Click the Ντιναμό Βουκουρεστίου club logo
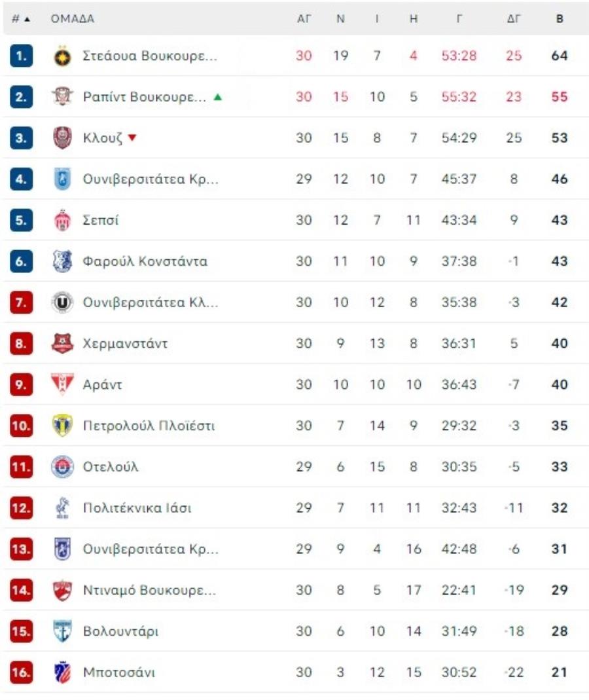Image resolution: width=589 pixels, height=700 pixels. coord(62,590)
